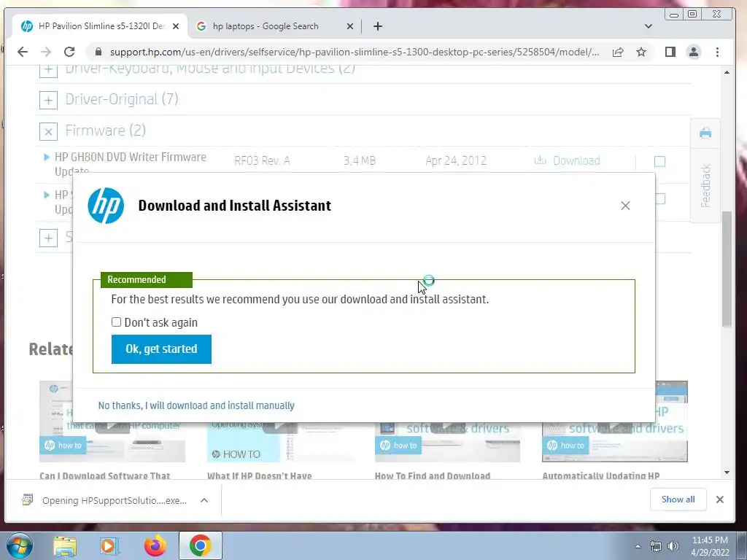Click the Chrome back arrow
Viewport: 747px width, 560px height.
[x=23, y=52]
